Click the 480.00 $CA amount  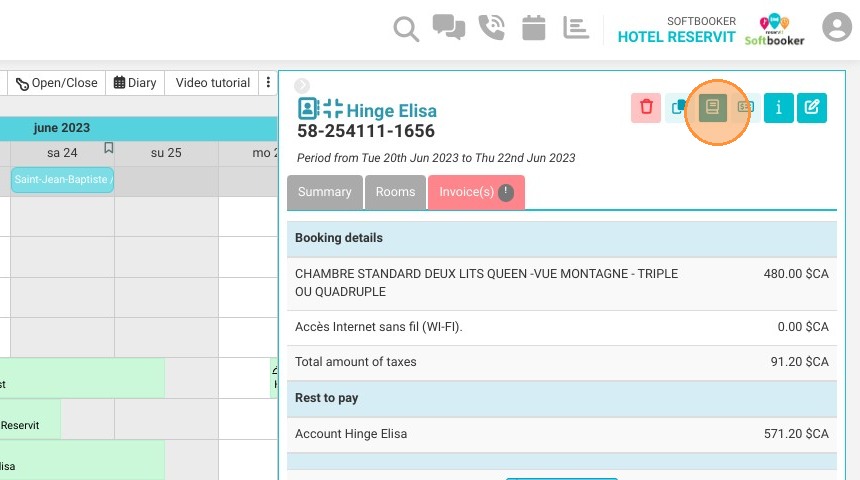796,274
